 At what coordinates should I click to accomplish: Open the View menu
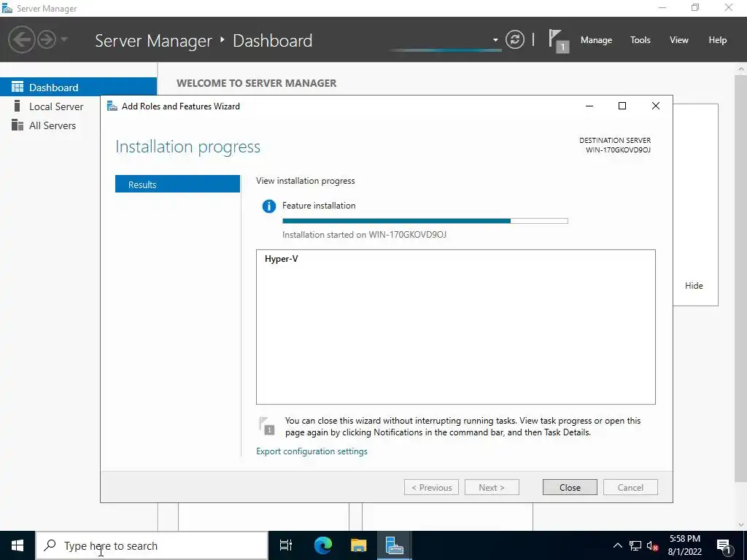point(679,40)
